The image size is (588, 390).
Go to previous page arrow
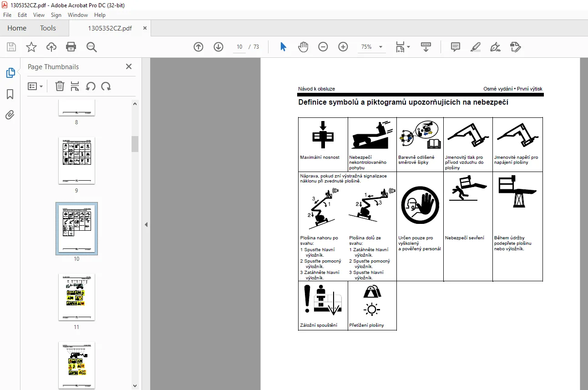click(x=198, y=47)
